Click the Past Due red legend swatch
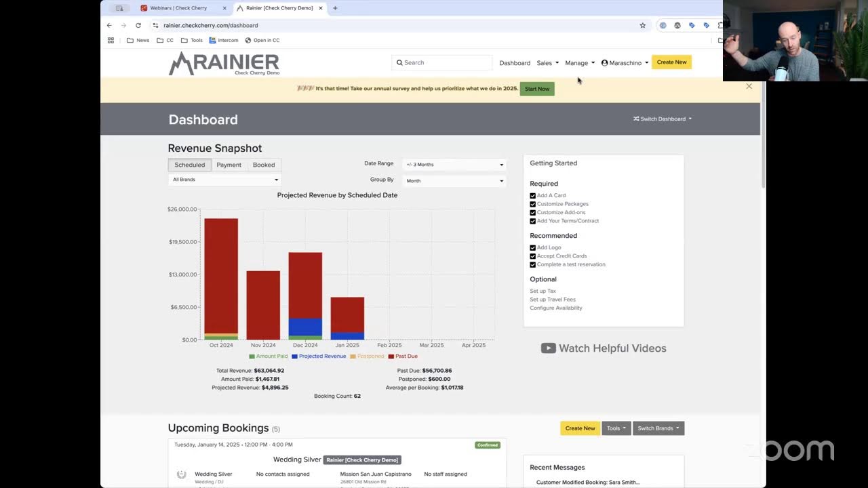Screen dimensions: 868x488 pos(391,357)
